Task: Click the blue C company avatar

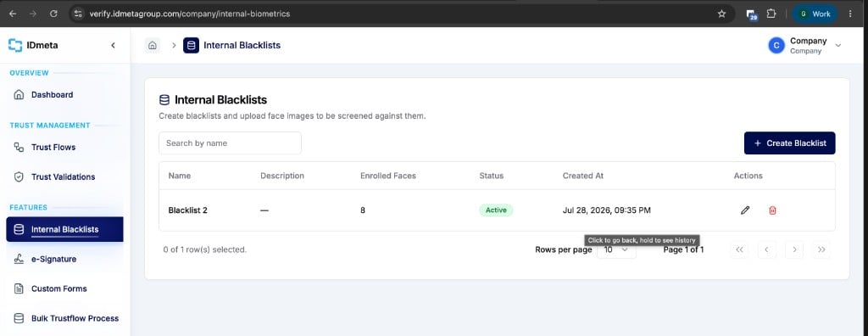Action: [776, 46]
